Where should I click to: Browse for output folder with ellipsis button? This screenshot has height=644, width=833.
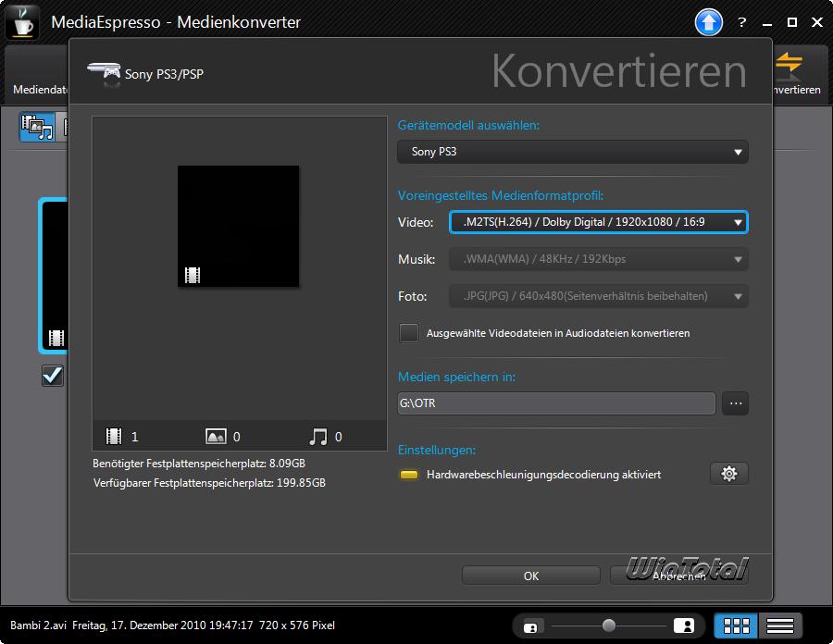735,403
